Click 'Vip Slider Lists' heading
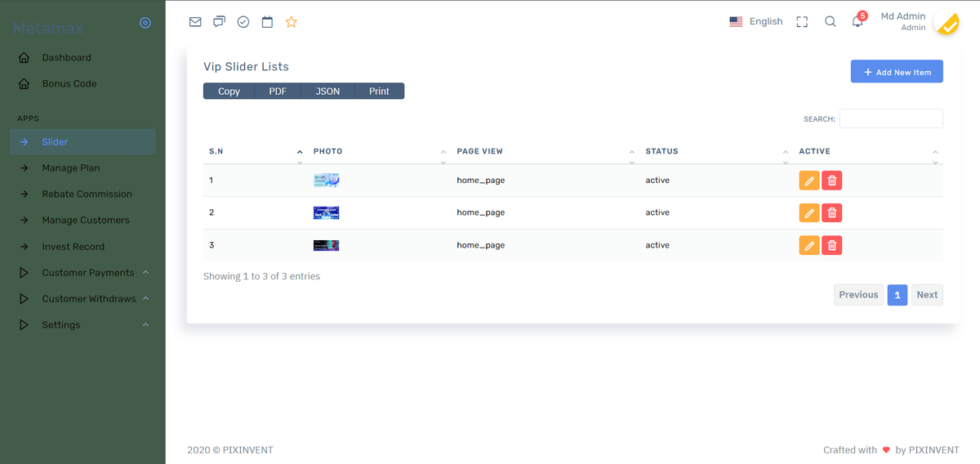Viewport: 980px width, 464px height. [x=246, y=67]
